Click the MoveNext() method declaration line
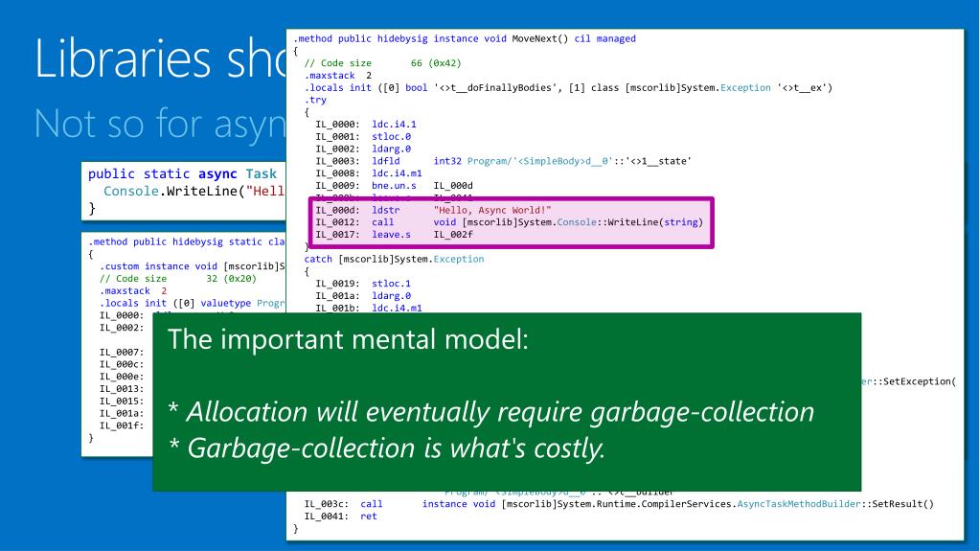980x551 pixels. coord(465,38)
